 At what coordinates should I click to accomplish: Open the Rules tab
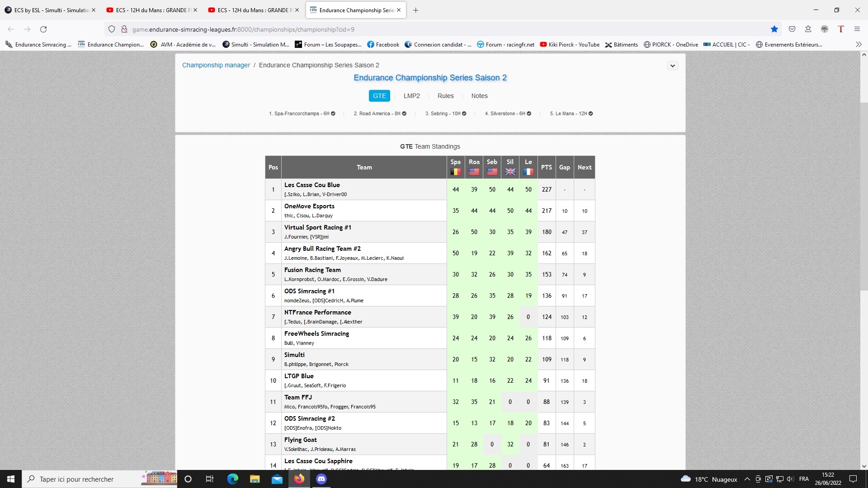445,96
